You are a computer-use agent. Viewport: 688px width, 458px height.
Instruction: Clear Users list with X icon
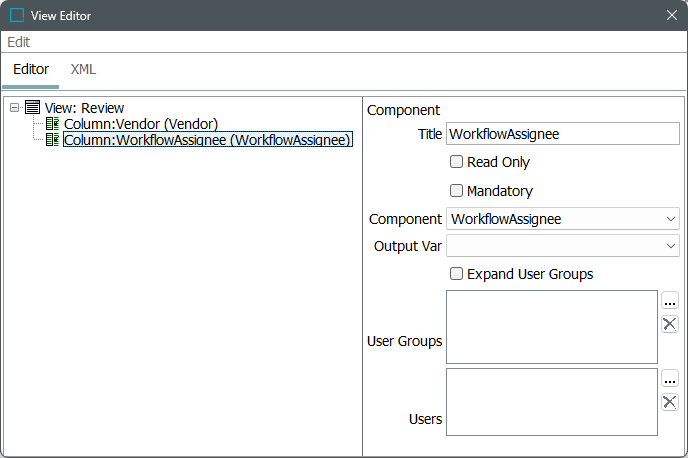pyautogui.click(x=670, y=402)
